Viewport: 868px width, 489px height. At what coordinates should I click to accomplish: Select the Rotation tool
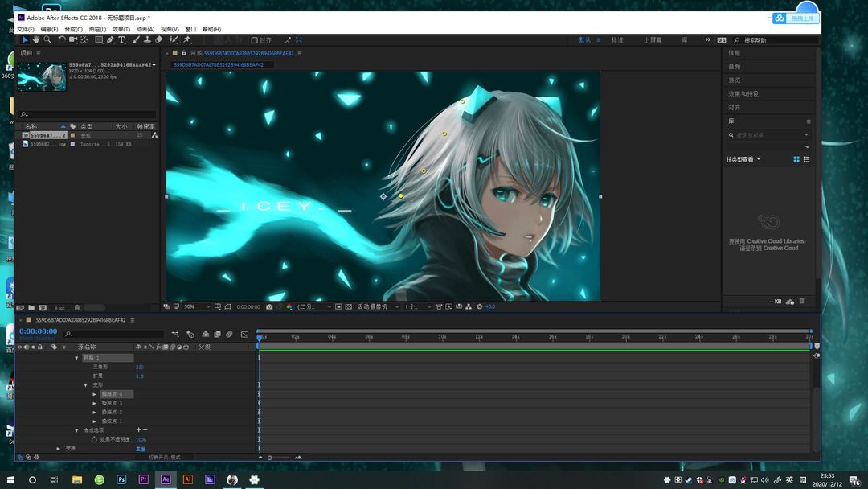[61, 40]
